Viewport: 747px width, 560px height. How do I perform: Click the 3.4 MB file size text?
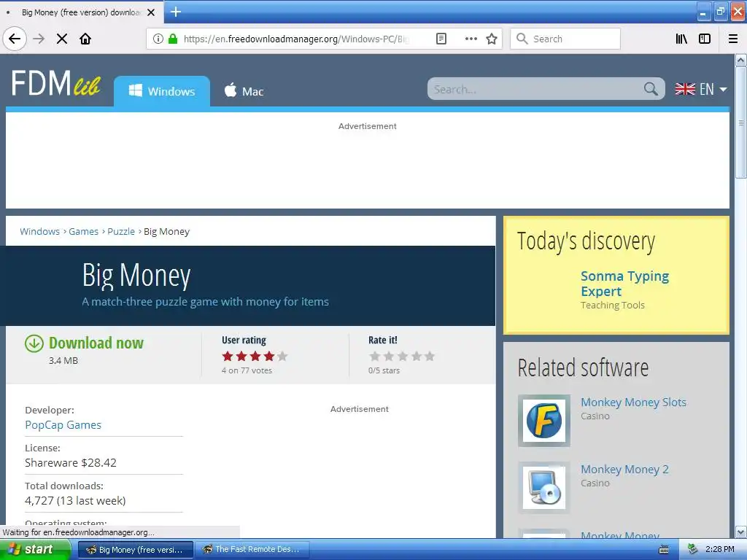point(63,360)
